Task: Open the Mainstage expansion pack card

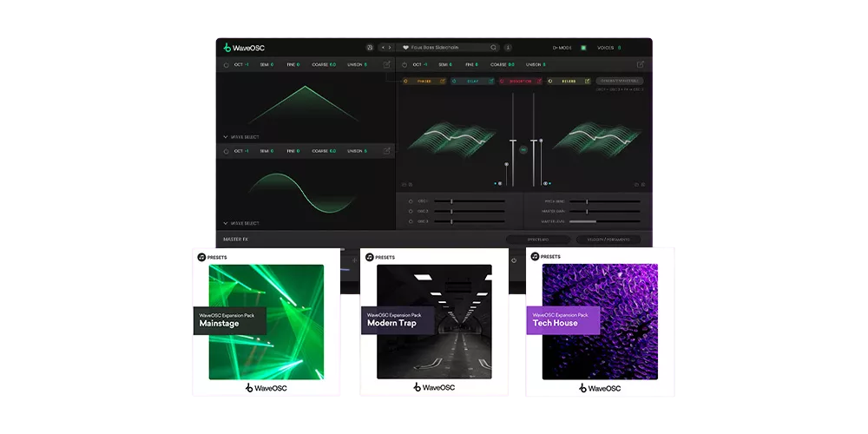Action: coord(266,322)
